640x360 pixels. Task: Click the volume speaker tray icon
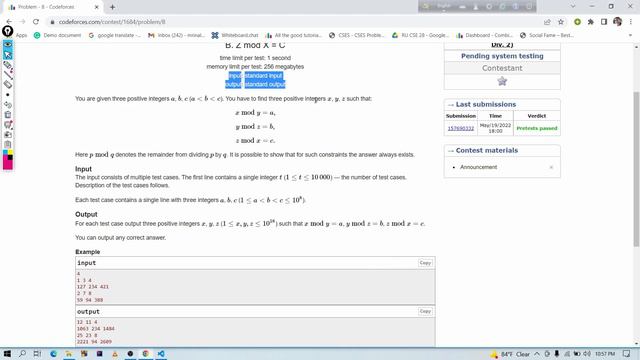[587, 353]
